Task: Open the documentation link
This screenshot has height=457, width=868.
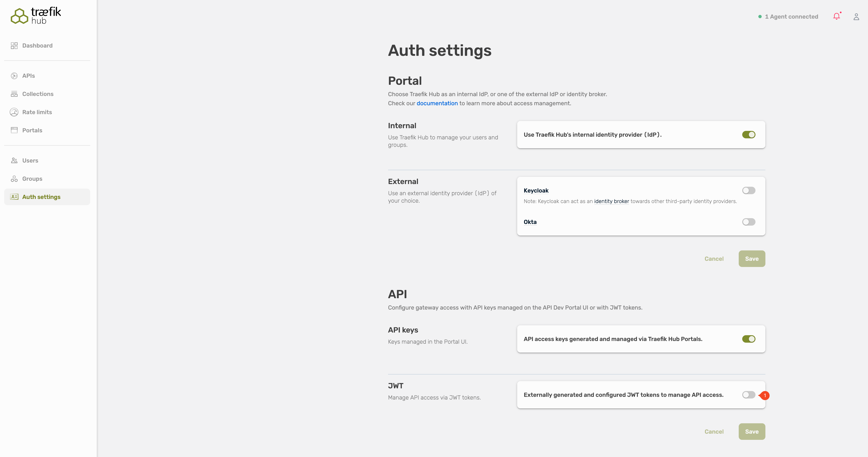Action: tap(437, 103)
